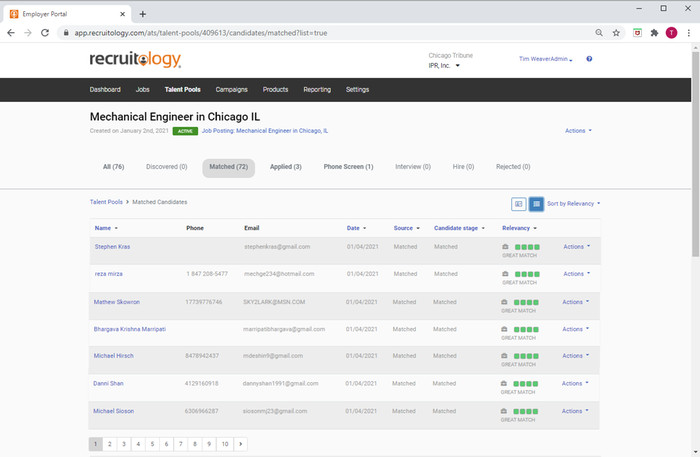This screenshot has height=457, width=700.
Task: Open Actions menu for Michael Sioson
Action: [575, 411]
